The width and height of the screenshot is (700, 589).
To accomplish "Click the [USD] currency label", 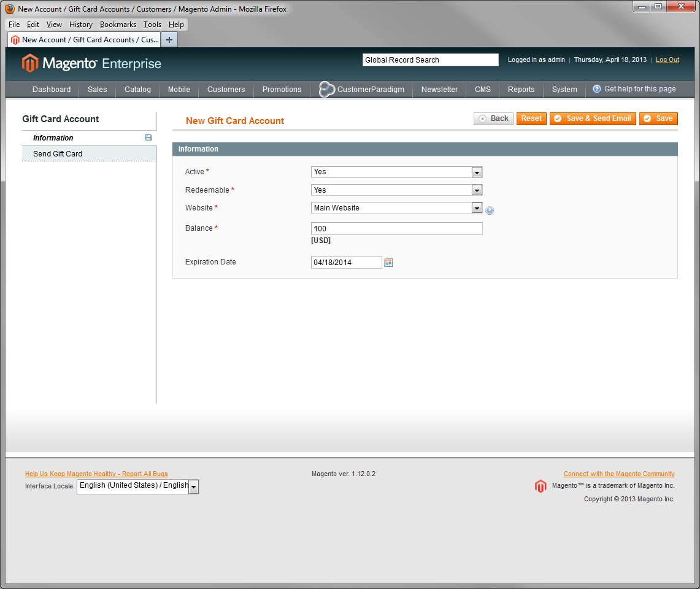I will 320,241.
